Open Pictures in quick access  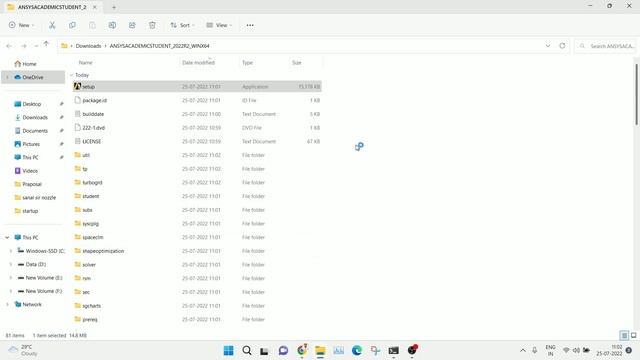(x=31, y=144)
